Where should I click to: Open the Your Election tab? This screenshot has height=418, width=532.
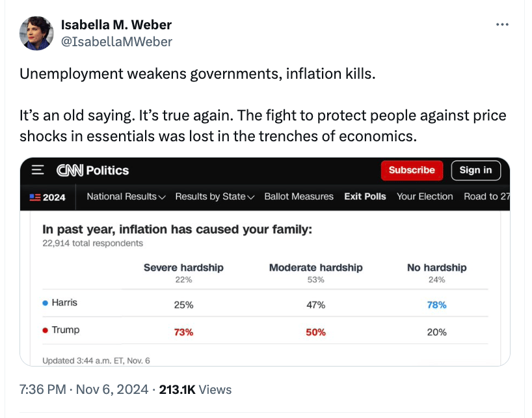click(x=425, y=197)
